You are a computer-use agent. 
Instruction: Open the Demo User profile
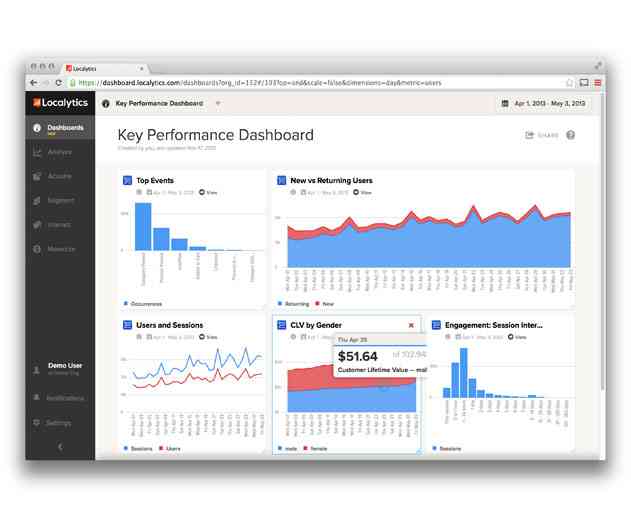60,368
